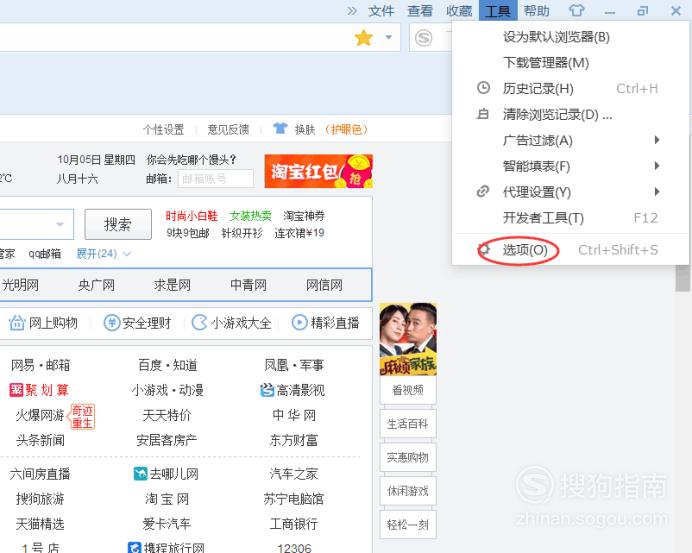
Task: Open the 央广网 tab
Action: [x=96, y=285]
